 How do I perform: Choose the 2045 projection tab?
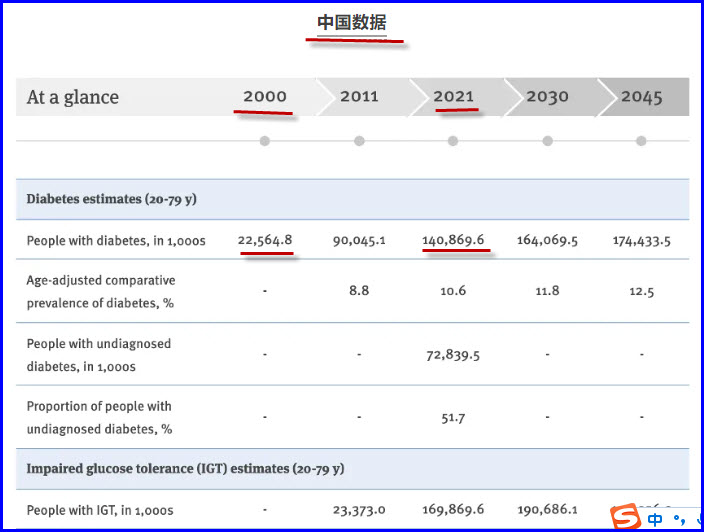pos(641,97)
